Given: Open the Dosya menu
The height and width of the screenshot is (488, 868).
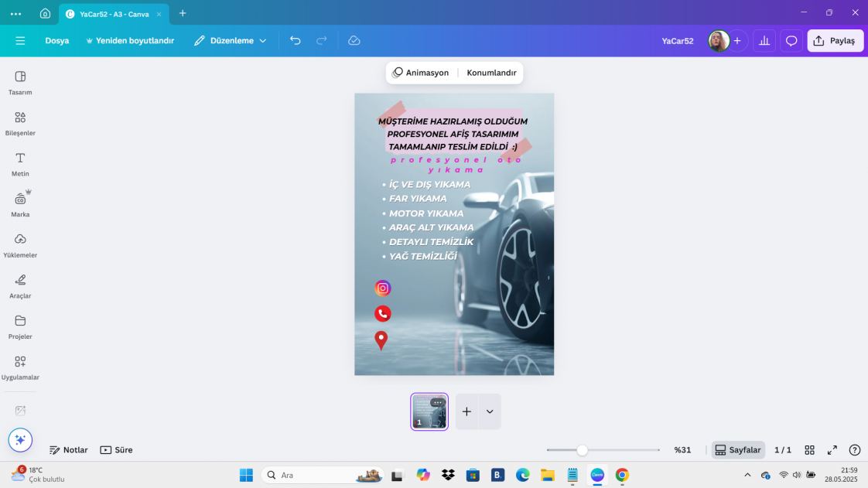Looking at the screenshot, I should coord(56,40).
